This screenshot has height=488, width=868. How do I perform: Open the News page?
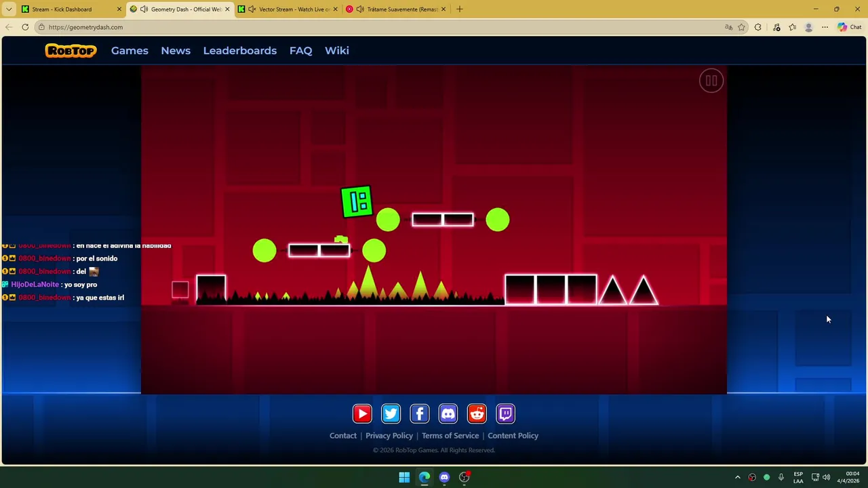coord(176,51)
